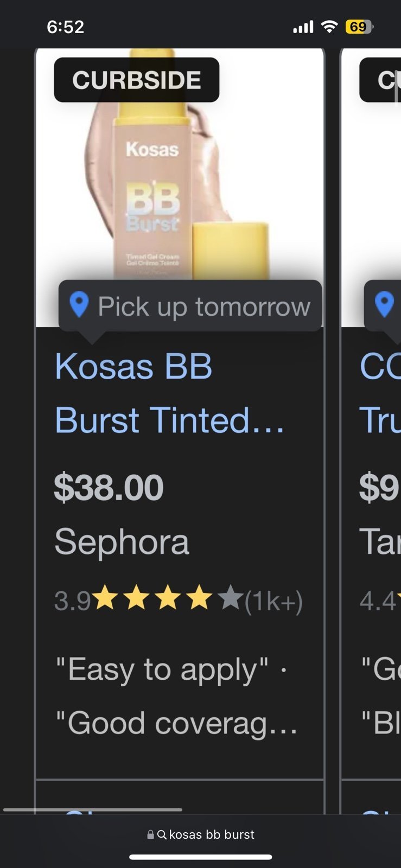Viewport: 401px width, 868px height.
Task: Tap the Pick up tomorrow label
Action: click(203, 307)
